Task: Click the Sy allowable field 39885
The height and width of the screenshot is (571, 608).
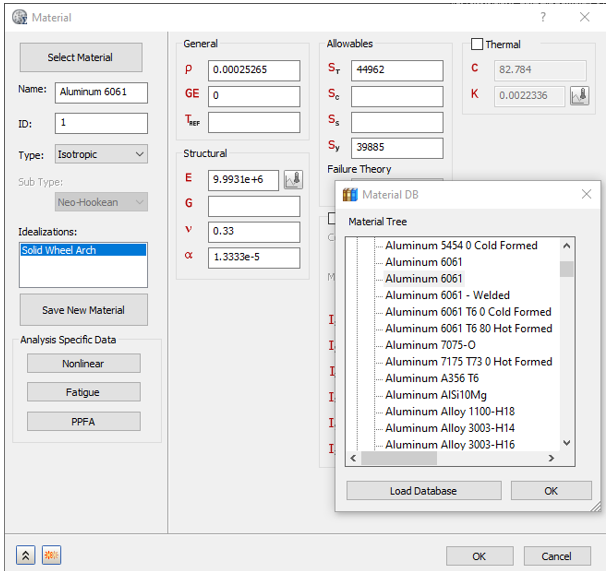Action: coord(397,148)
